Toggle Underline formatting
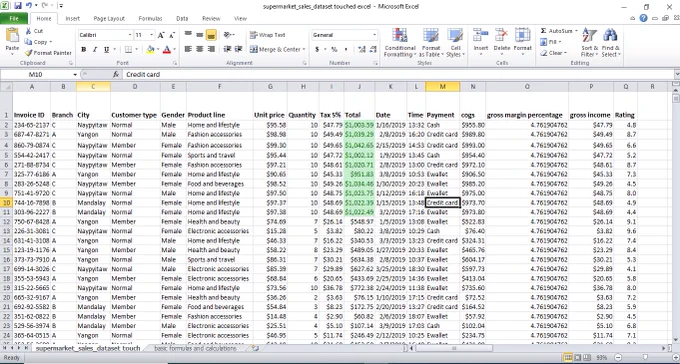Image resolution: width=680 pixels, height=364 pixels. click(106, 50)
